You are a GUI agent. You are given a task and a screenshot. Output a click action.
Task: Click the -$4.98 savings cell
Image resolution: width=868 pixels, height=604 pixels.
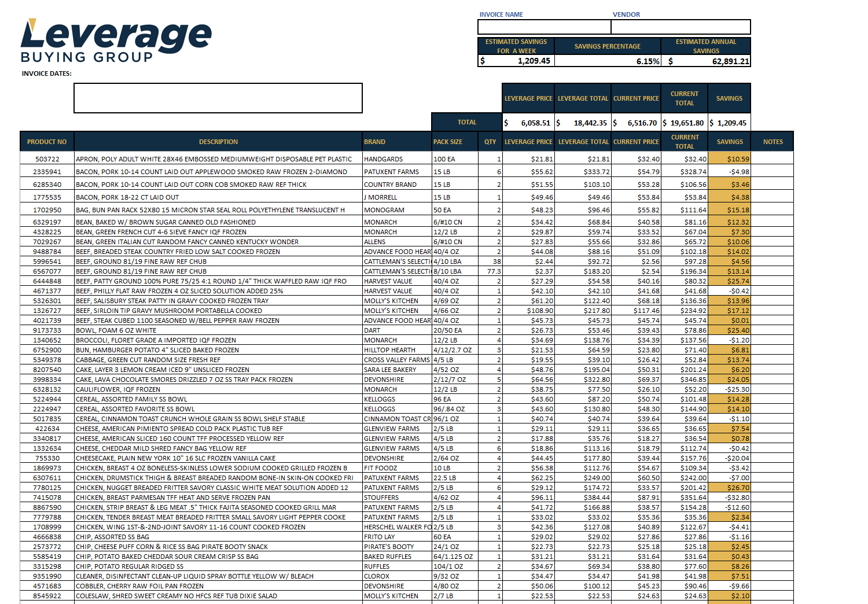[x=730, y=172]
